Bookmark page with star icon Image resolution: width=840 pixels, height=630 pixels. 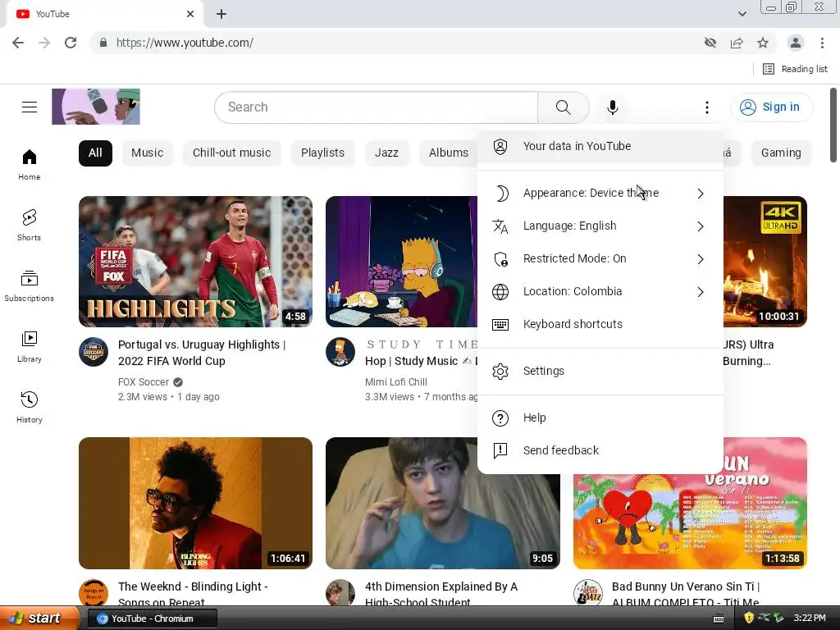763,43
